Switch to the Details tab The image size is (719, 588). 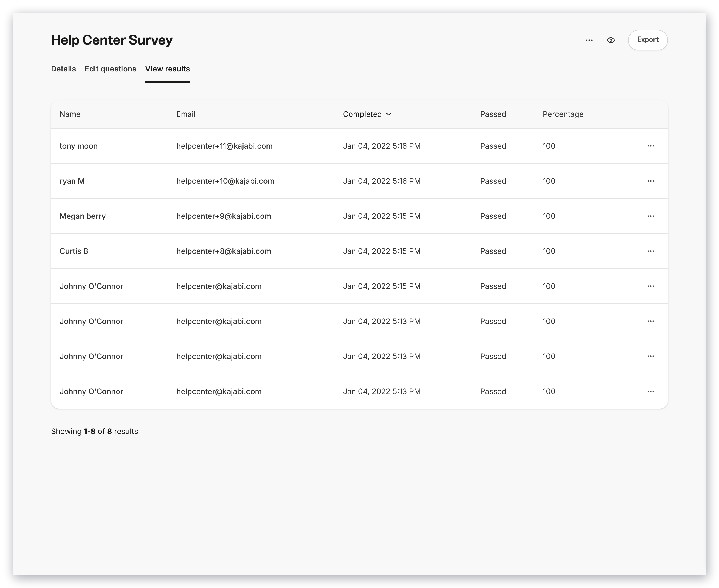pyautogui.click(x=63, y=69)
